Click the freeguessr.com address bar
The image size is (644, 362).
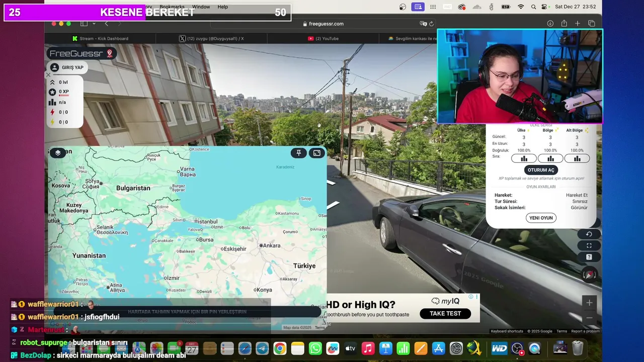(x=322, y=24)
